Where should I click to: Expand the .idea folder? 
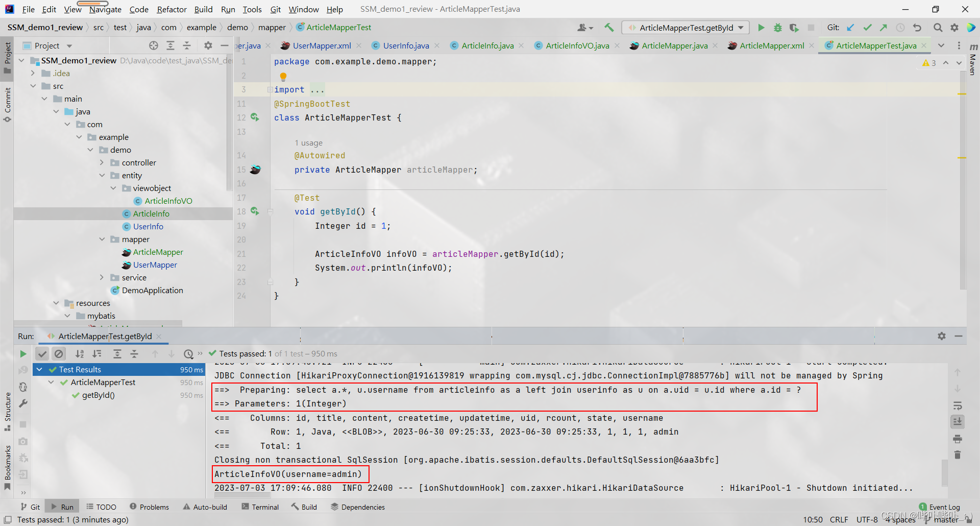[x=33, y=74]
